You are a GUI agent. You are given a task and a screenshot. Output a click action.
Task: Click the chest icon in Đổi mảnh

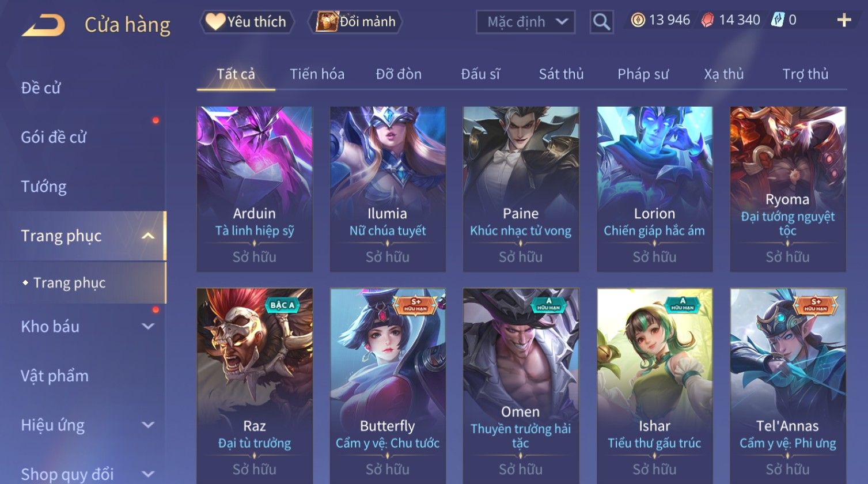(x=327, y=22)
